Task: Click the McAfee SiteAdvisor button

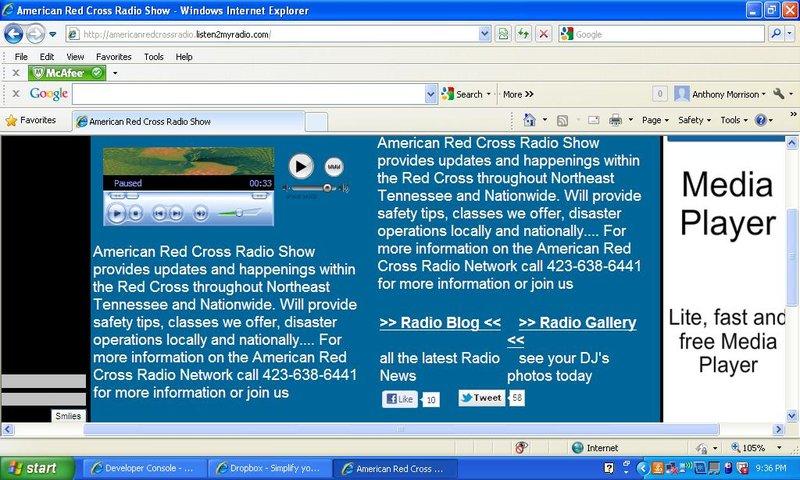Action: click(67, 73)
